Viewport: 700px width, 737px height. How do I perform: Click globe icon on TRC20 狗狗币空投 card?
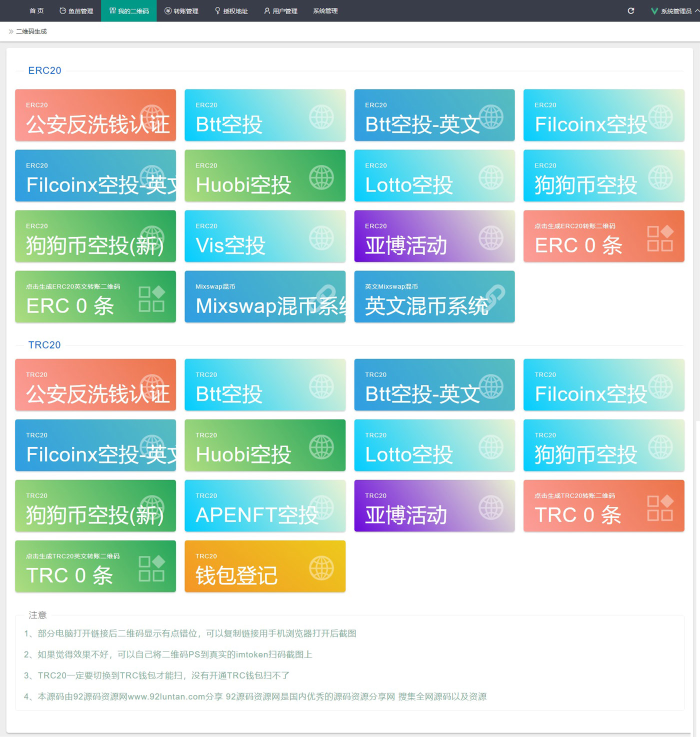point(660,447)
